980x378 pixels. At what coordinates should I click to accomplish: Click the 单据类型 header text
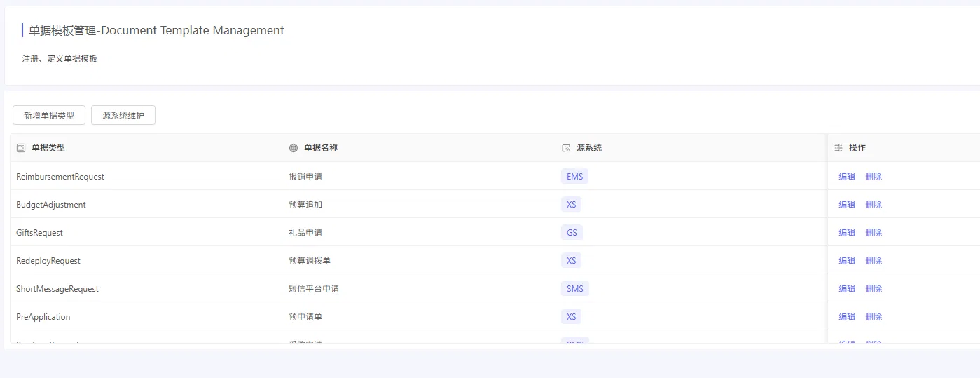[48, 148]
